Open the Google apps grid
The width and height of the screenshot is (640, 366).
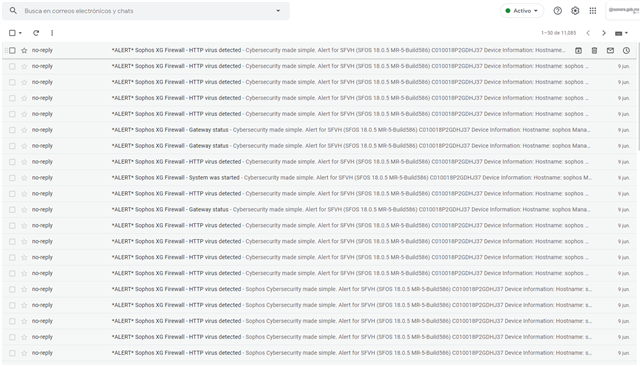[593, 11]
